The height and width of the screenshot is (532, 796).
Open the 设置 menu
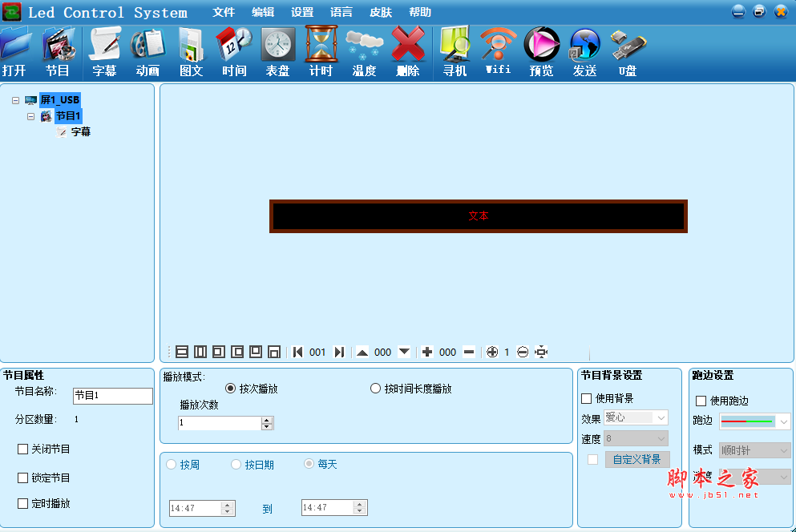(302, 12)
